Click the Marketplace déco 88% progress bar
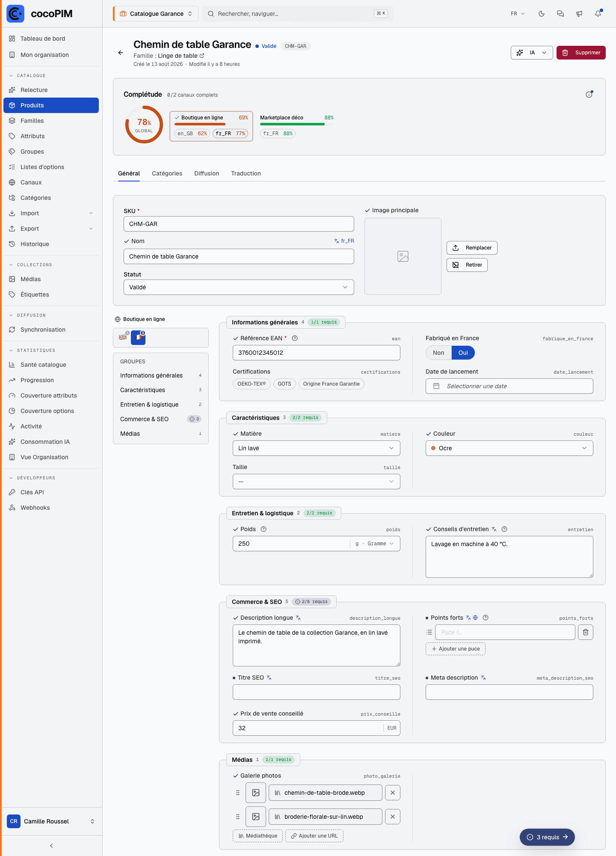Image resolution: width=616 pixels, height=856 pixels. (x=297, y=124)
